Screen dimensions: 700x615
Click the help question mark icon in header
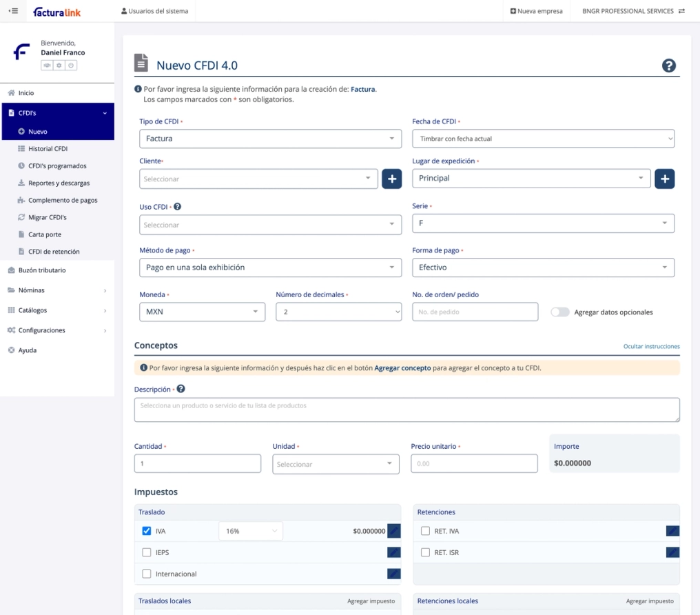(x=668, y=65)
